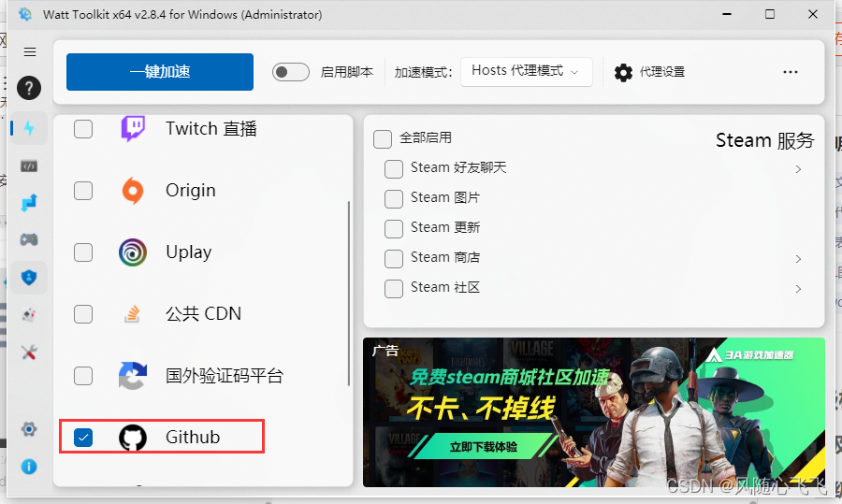Click the 国外验证码平台 reCAPTCHA icon

click(x=132, y=376)
